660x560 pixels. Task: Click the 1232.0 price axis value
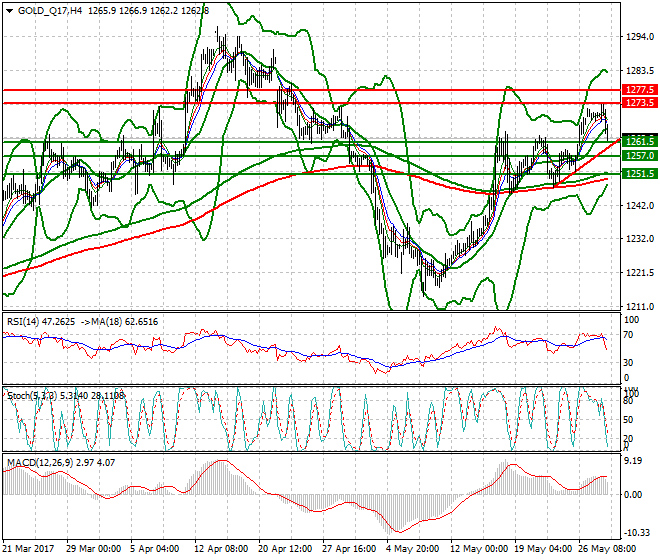(x=640, y=239)
